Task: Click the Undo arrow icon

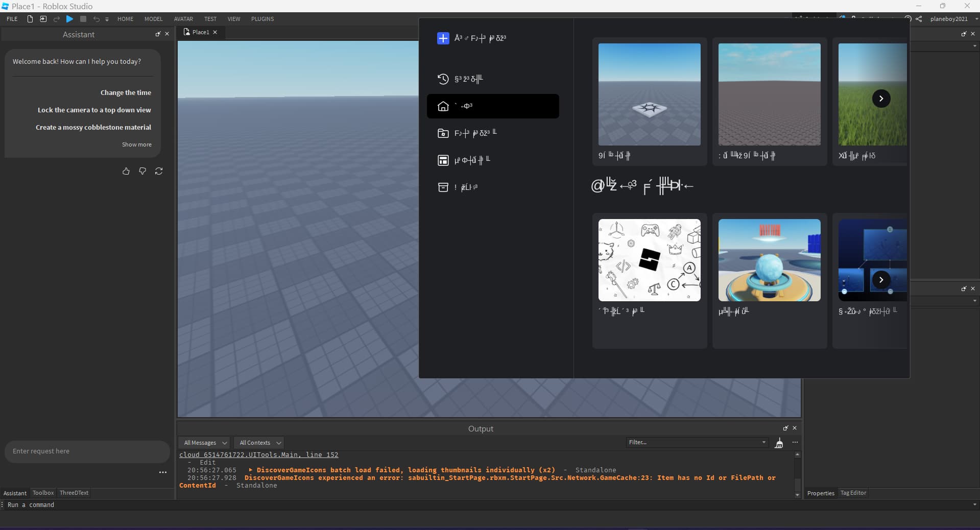Action: point(96,19)
